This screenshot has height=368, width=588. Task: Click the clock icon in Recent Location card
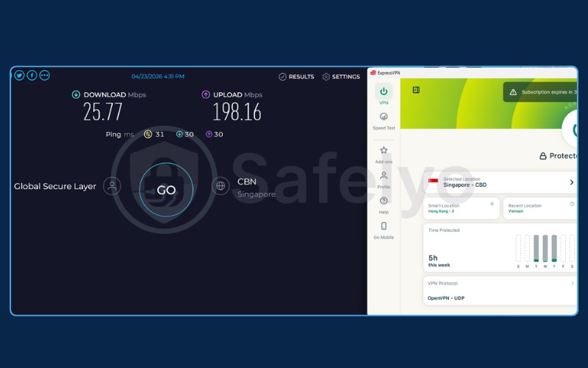point(572,204)
